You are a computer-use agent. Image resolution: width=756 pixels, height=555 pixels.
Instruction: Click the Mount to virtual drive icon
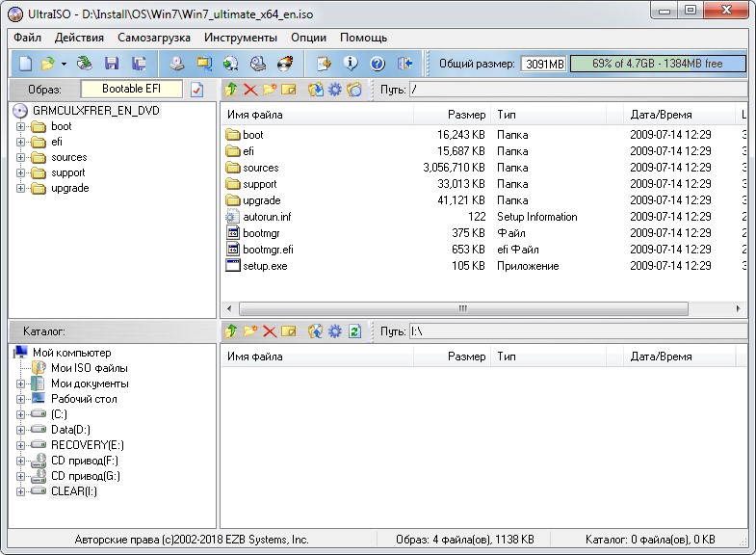pos(258,64)
